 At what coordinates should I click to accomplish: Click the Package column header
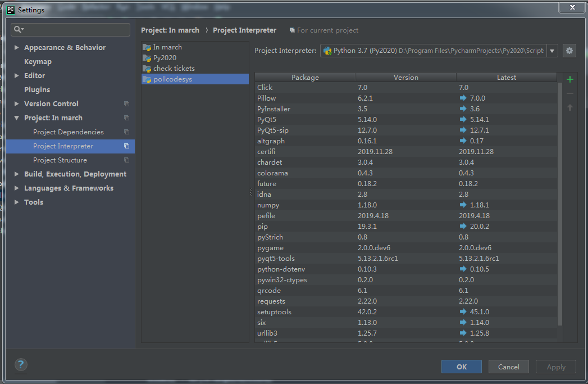[x=305, y=78]
